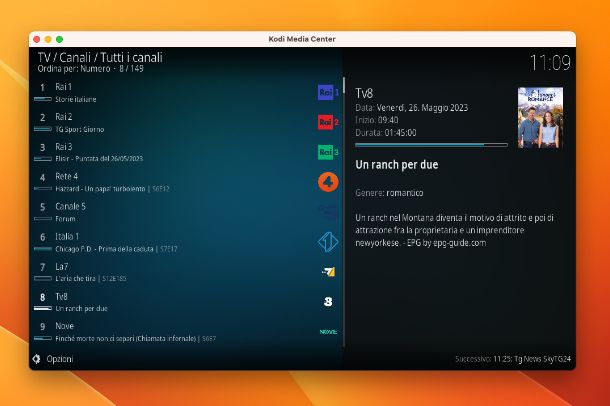Click channel number 5 in the list

click(x=43, y=207)
